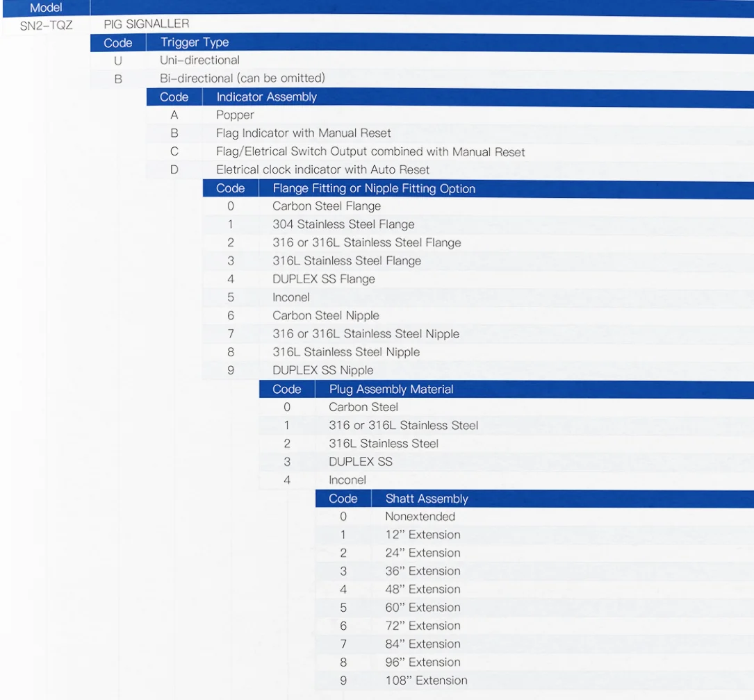This screenshot has width=754, height=700.
Task: Click code 'A' beside Popper
Action: pos(174,115)
